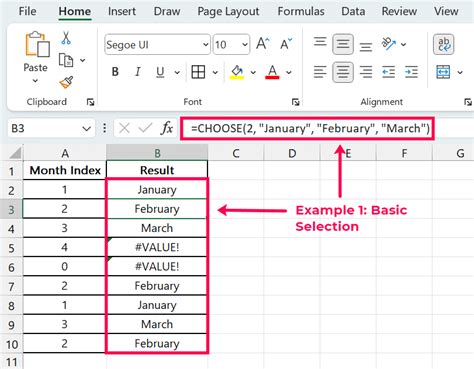Expand fill color palette arrow
474x369 pixels.
[x=253, y=72]
